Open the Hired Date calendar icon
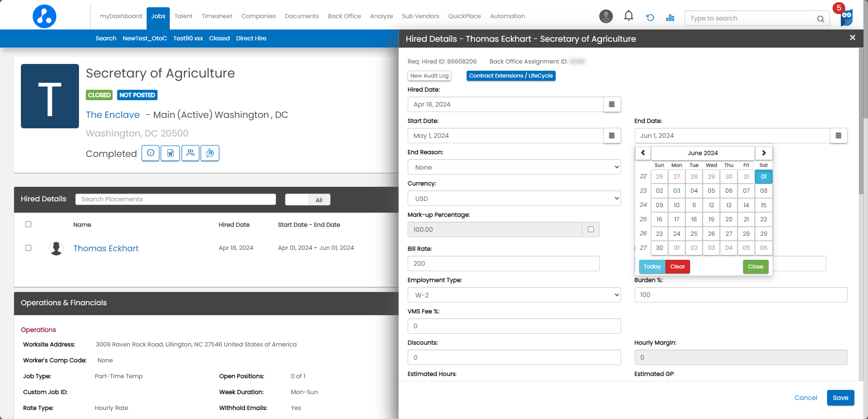The height and width of the screenshot is (419, 868). [612, 104]
